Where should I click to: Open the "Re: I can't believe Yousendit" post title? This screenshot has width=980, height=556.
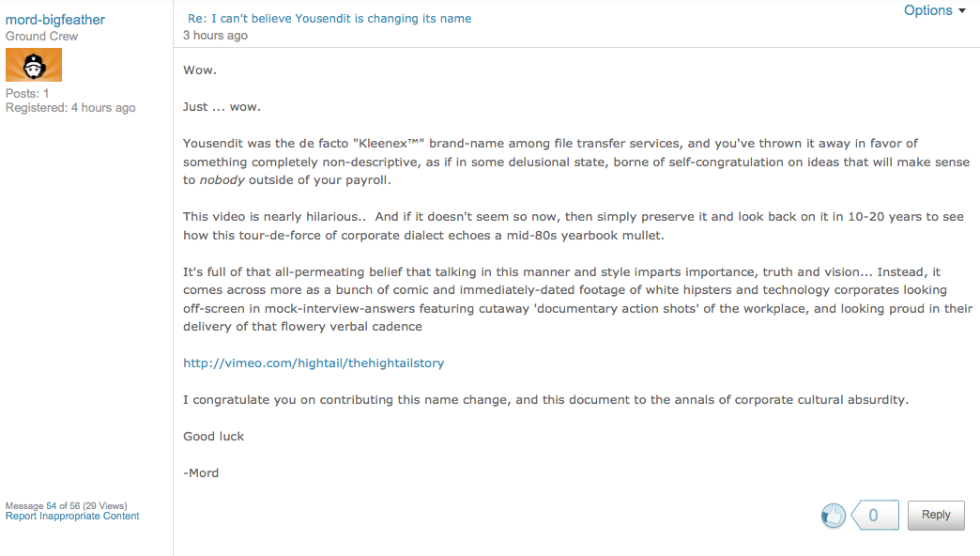tap(329, 19)
